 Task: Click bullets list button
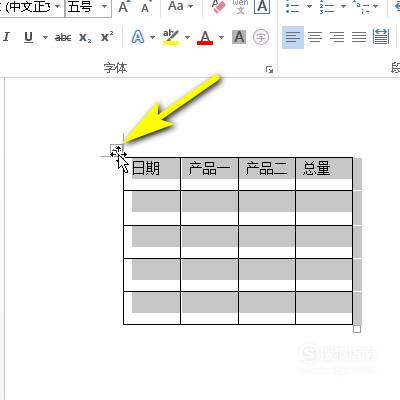pos(293,7)
